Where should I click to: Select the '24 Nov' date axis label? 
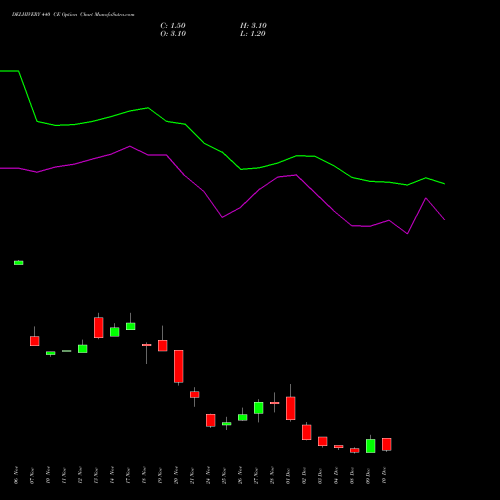click(x=208, y=475)
